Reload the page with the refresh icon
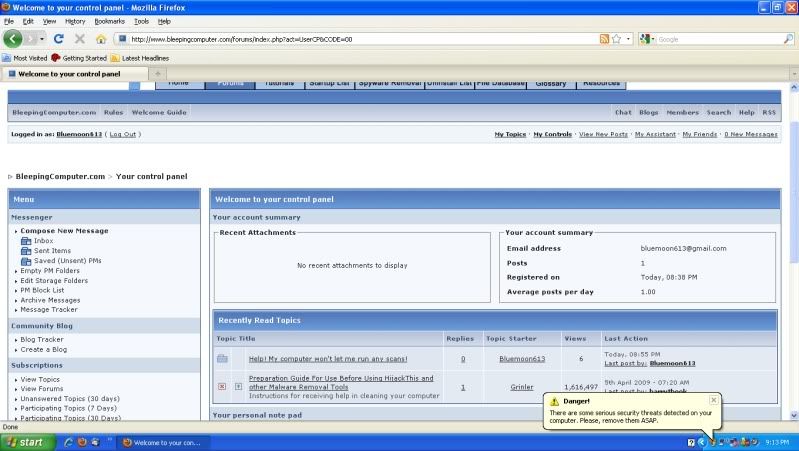Screen dimensions: 799x451 [59, 39]
